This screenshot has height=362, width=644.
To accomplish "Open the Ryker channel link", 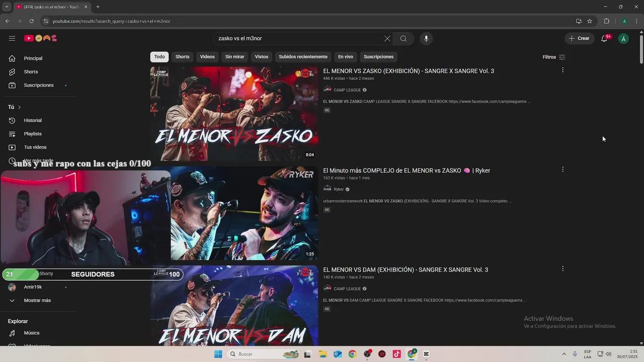I will pyautogui.click(x=339, y=190).
